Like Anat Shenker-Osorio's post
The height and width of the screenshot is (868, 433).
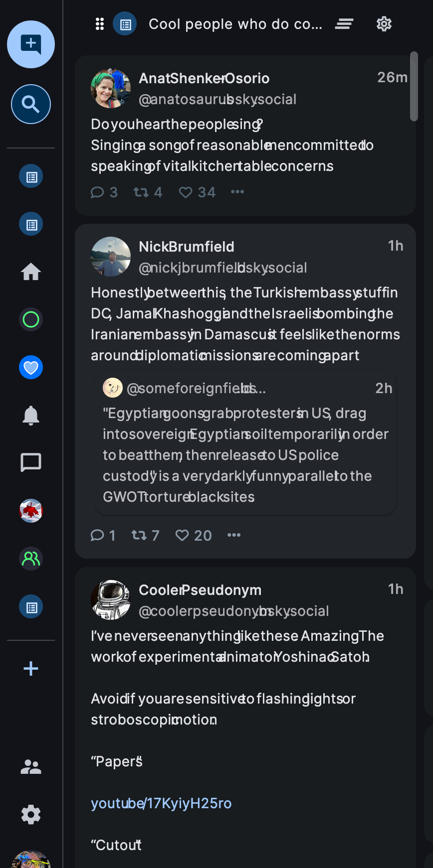click(186, 192)
